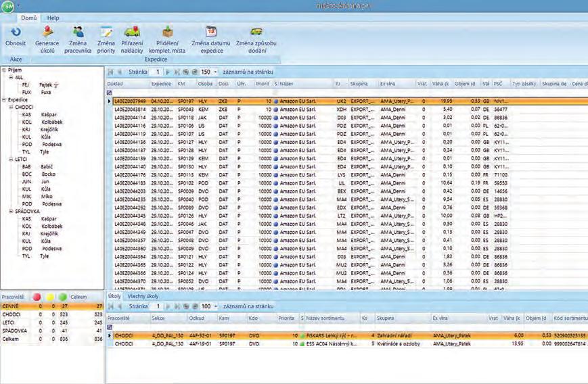The height and width of the screenshot is (384, 588).
Task: Select FUX Fuxa in tree
Action: tap(37, 92)
